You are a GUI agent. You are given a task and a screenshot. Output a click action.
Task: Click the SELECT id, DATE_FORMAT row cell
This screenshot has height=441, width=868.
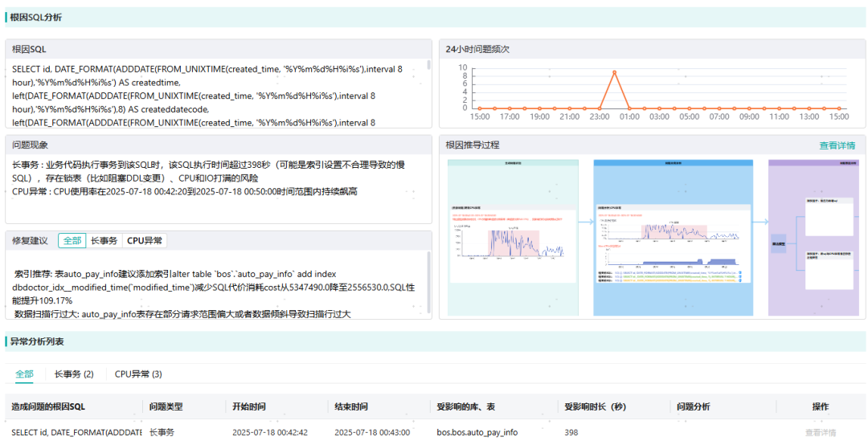(x=76, y=432)
